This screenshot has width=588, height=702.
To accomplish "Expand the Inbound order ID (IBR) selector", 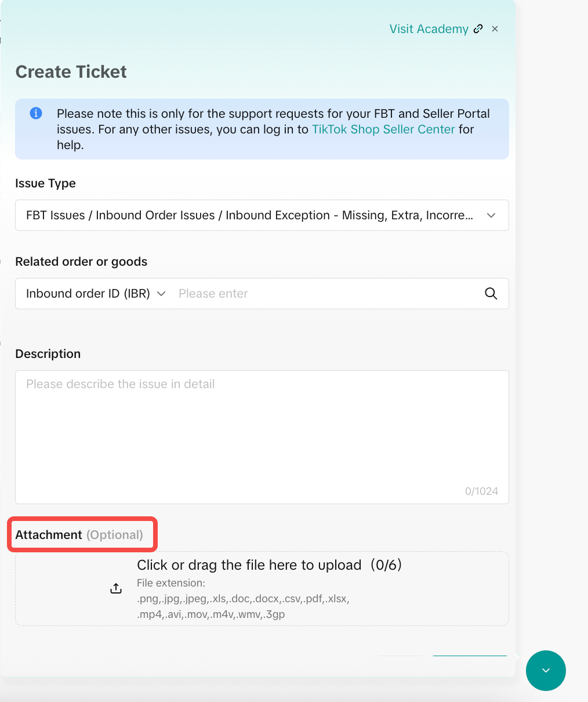I will [x=88, y=294].
